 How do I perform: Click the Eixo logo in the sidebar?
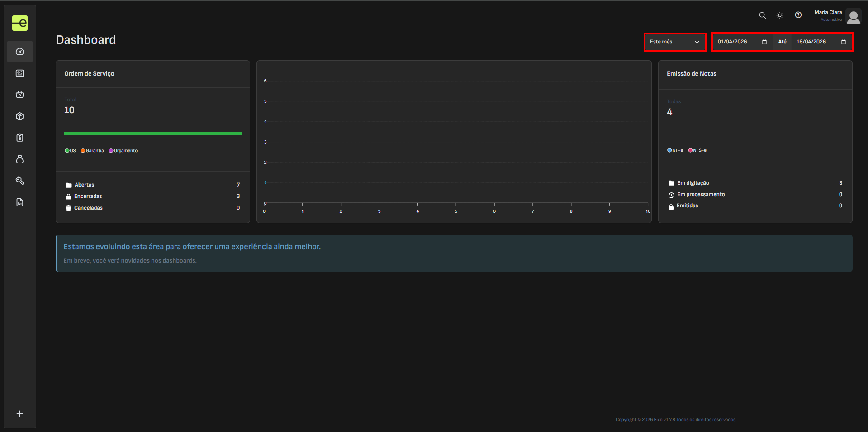tap(20, 23)
